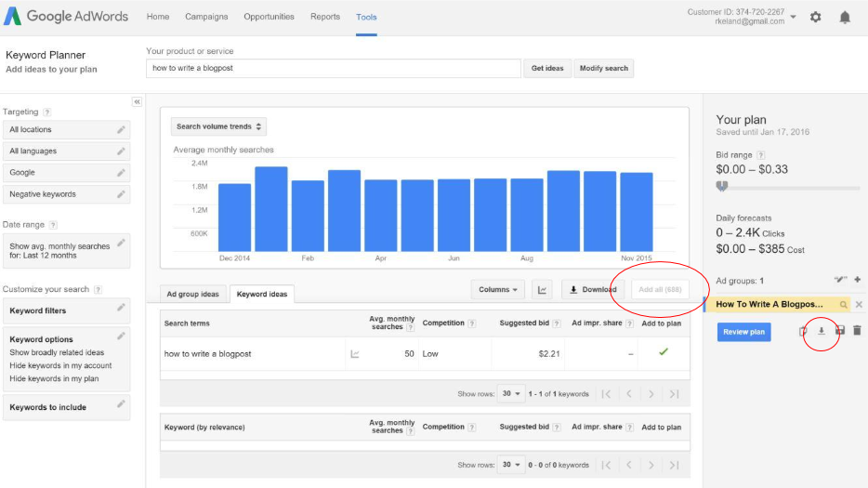Screen dimensions: 868x488
Task: Open Targeting help question mark
Action: [x=47, y=112]
